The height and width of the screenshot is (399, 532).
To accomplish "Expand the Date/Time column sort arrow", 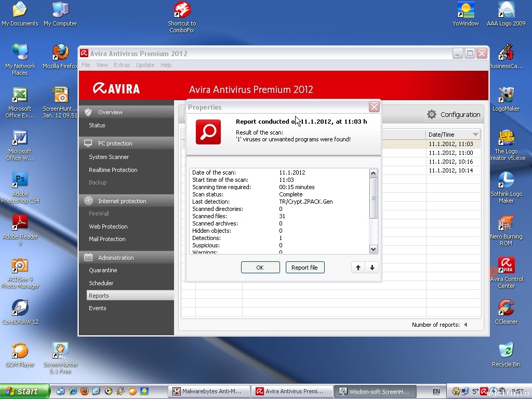I will (475, 135).
